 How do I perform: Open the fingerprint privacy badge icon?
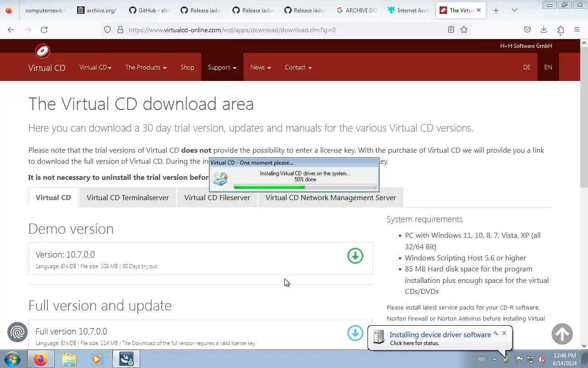click(17, 332)
